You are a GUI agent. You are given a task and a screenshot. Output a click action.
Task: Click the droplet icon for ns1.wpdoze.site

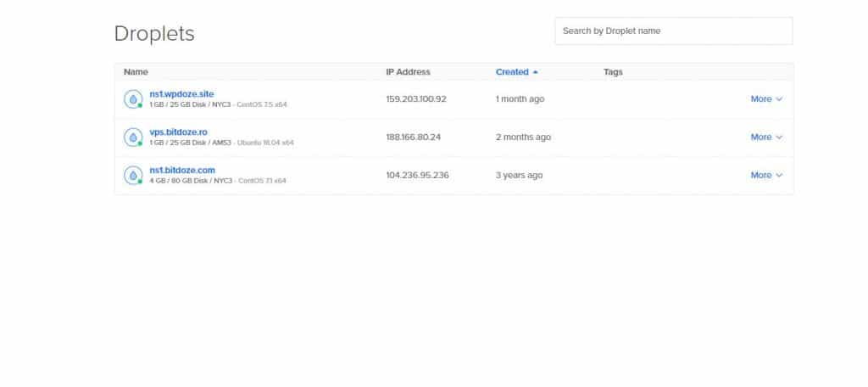(x=133, y=99)
